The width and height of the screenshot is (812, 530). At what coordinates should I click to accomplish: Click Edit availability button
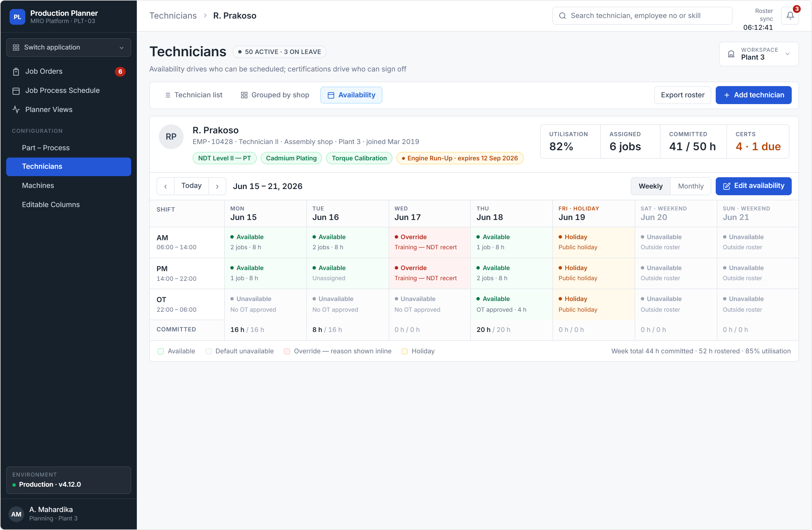point(753,186)
